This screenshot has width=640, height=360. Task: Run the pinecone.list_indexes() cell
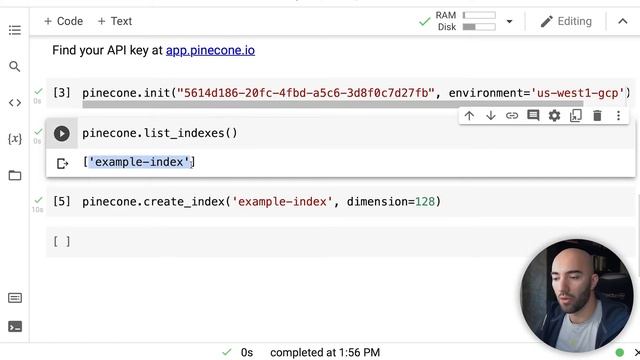(x=62, y=133)
